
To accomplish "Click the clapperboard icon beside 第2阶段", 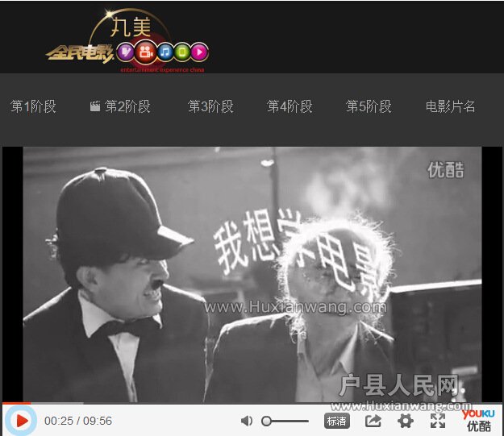I will [x=95, y=106].
